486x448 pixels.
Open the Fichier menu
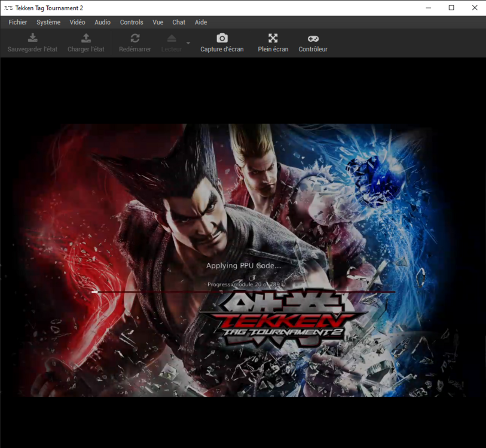(x=18, y=22)
